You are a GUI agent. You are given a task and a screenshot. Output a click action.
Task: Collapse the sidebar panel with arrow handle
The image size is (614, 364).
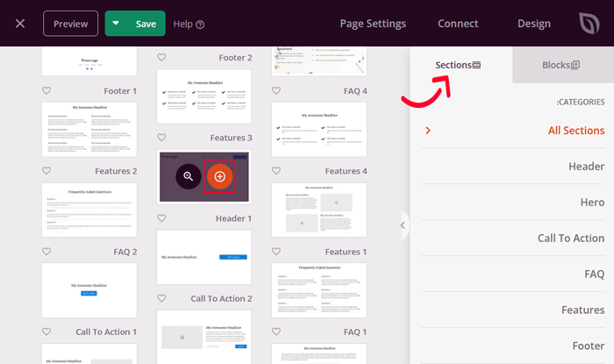point(403,225)
